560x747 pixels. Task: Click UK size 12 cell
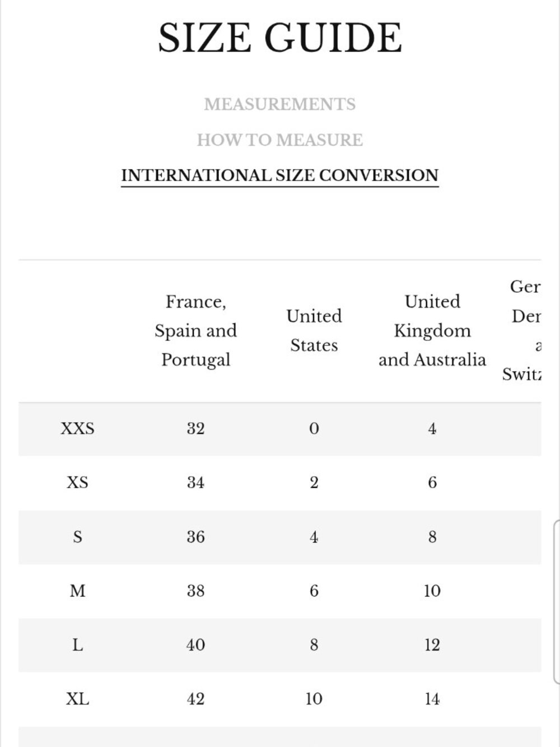click(432, 645)
